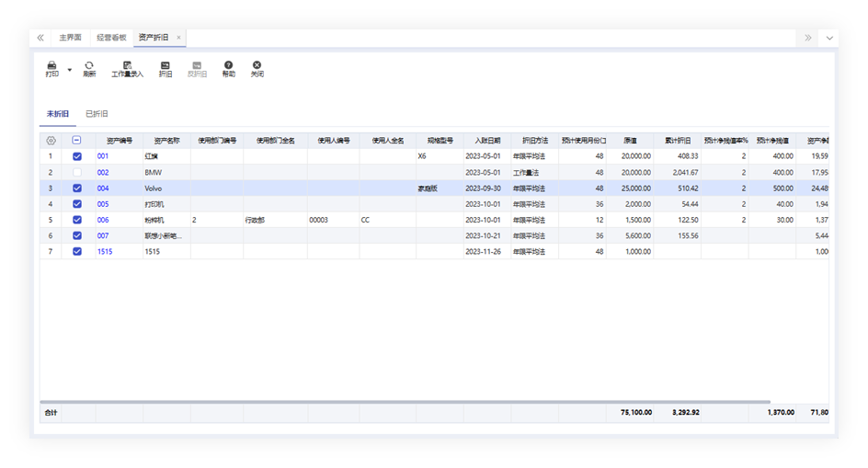Click the 关闭 close toolbar icon

[257, 67]
